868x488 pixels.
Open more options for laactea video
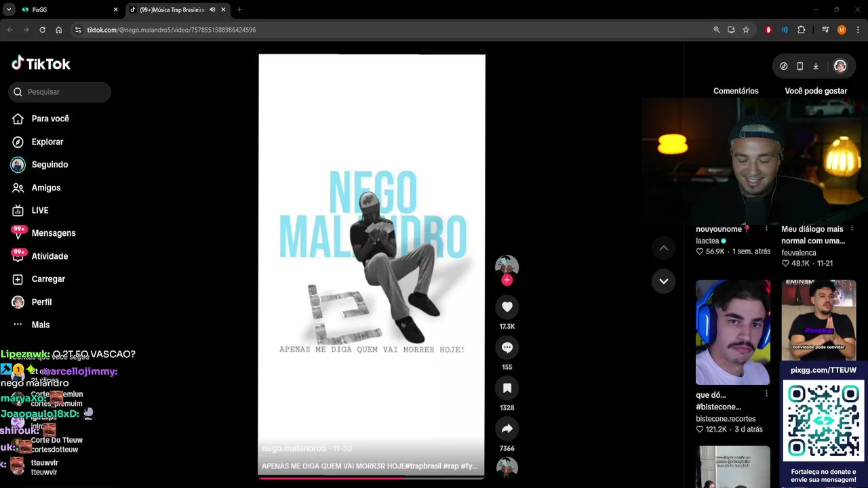(766, 229)
